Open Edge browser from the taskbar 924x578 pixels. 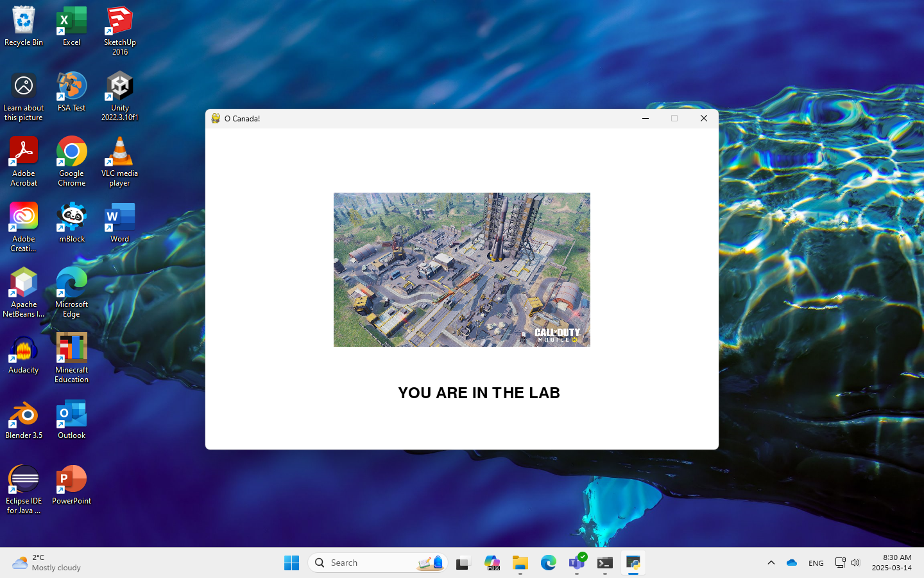(x=549, y=563)
